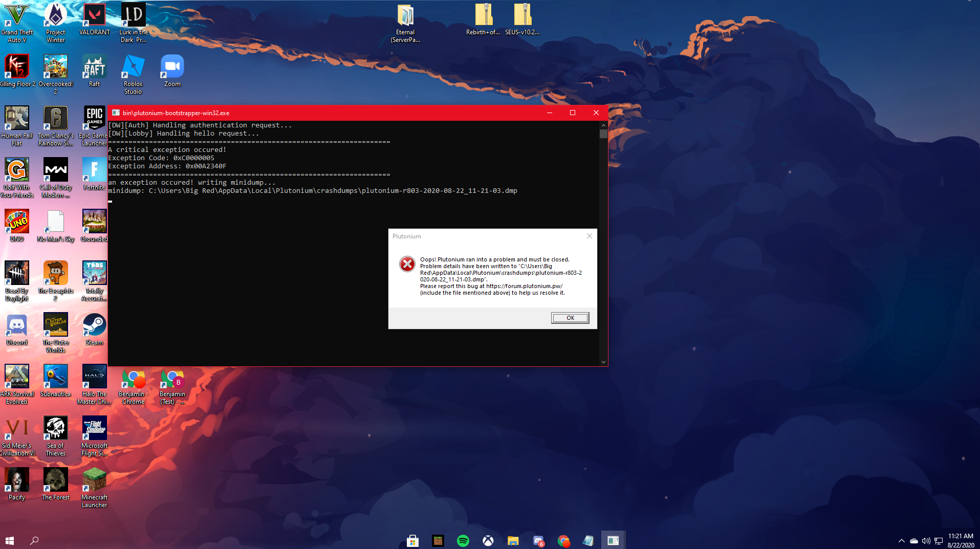
Task: Open Microsoft Store from the taskbar
Action: click(x=413, y=541)
